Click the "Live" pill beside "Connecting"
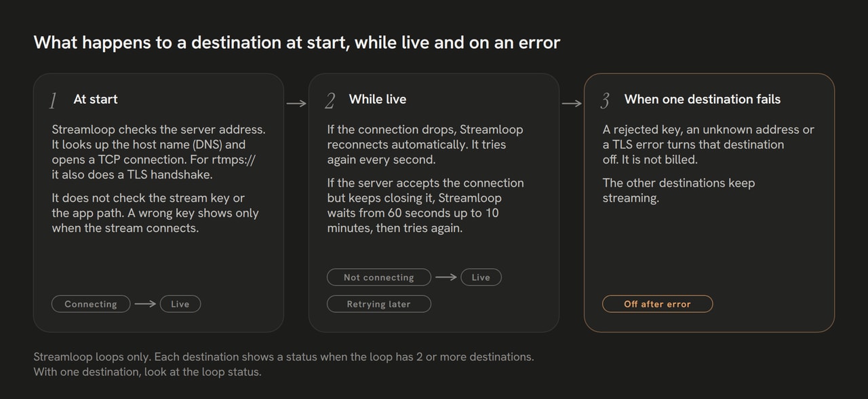The image size is (868, 399). 180,304
